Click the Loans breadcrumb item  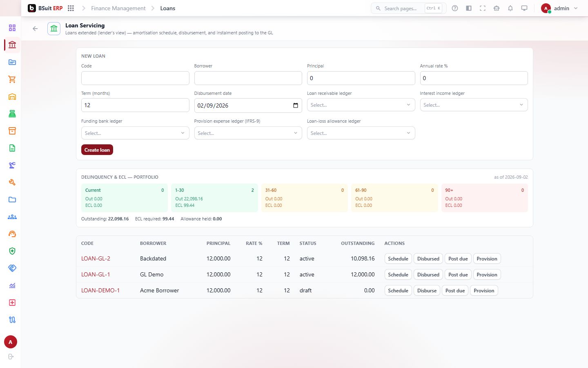168,8
